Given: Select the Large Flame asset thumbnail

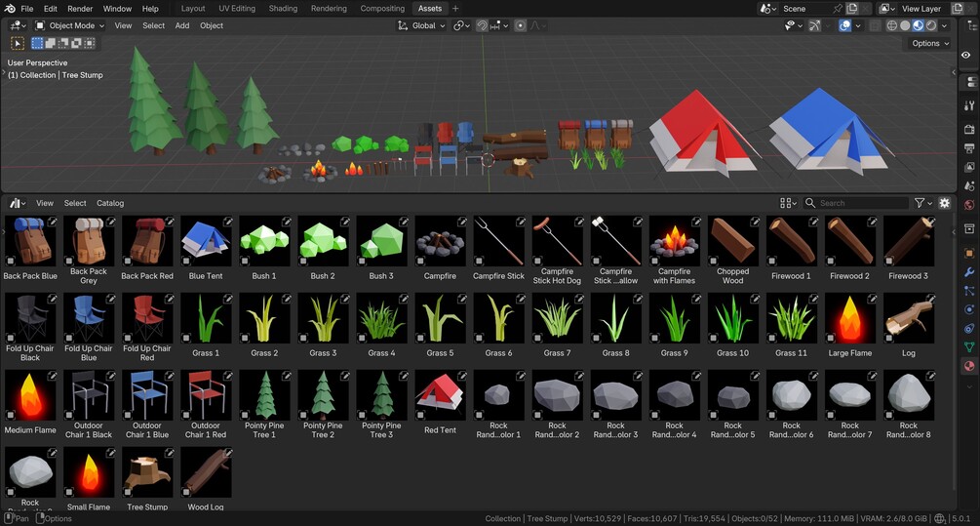Looking at the screenshot, I should point(850,326).
